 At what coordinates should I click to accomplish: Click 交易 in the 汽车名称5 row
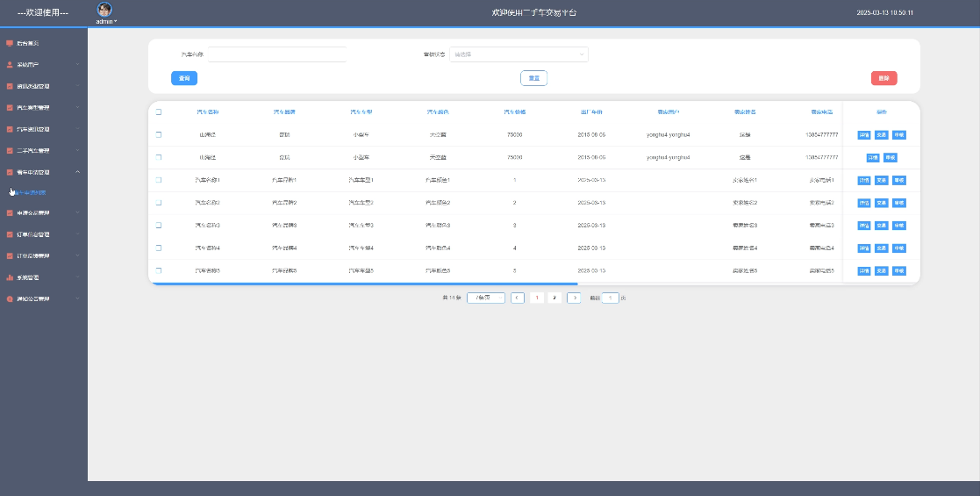point(881,271)
